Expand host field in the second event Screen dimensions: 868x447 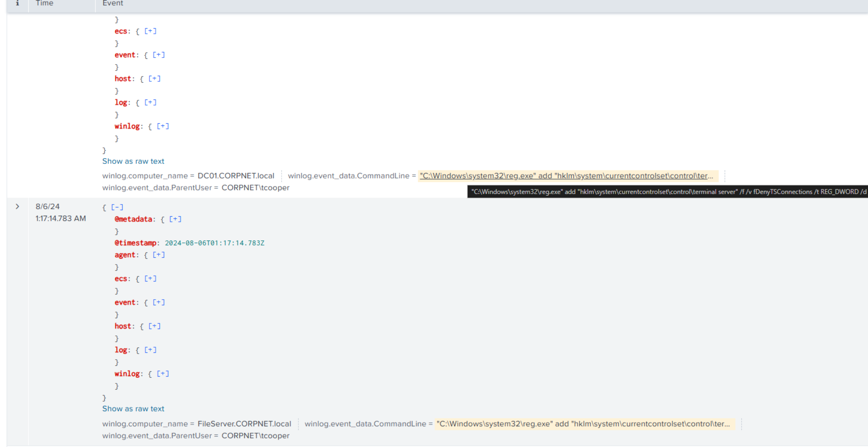154,326
